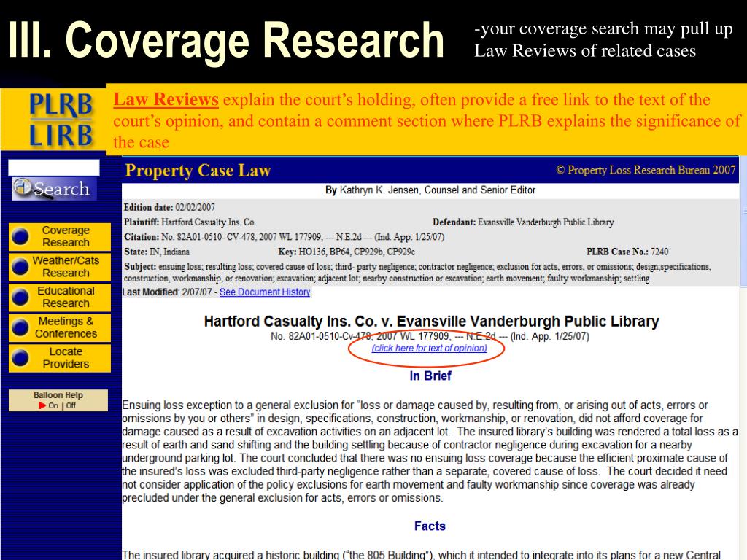This screenshot has height=560, width=747.
Task: Go to Meetings & Conferences
Action: [x=60, y=327]
